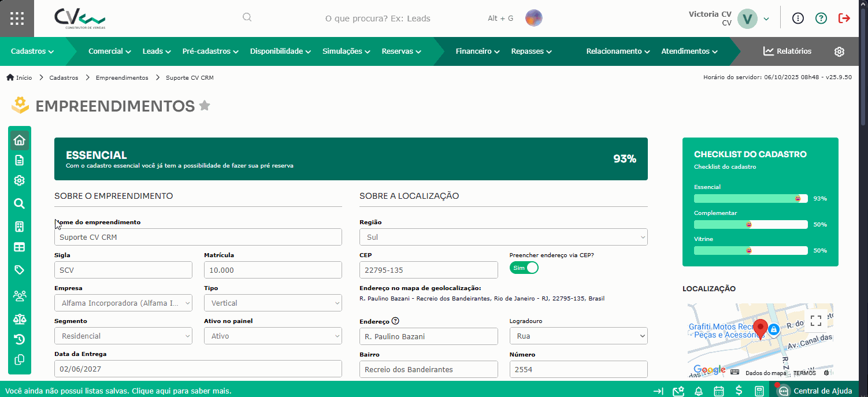Viewport: 868px width, 397px height.
Task: Open the Financeiro menu
Action: (477, 51)
